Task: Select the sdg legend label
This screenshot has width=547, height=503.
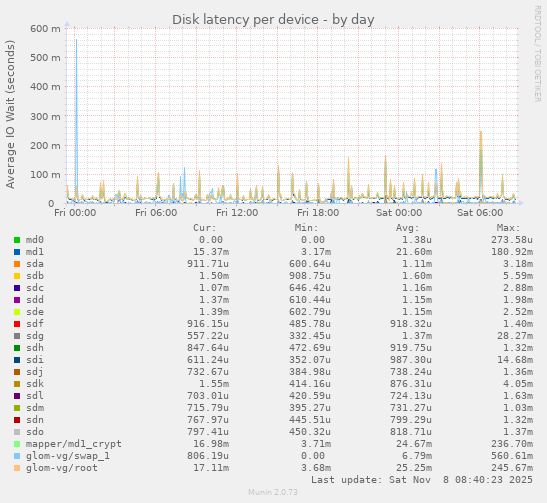Action: pos(35,336)
